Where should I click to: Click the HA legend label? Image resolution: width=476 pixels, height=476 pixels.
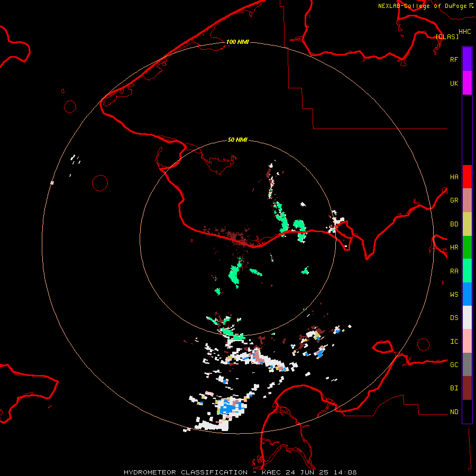point(454,177)
